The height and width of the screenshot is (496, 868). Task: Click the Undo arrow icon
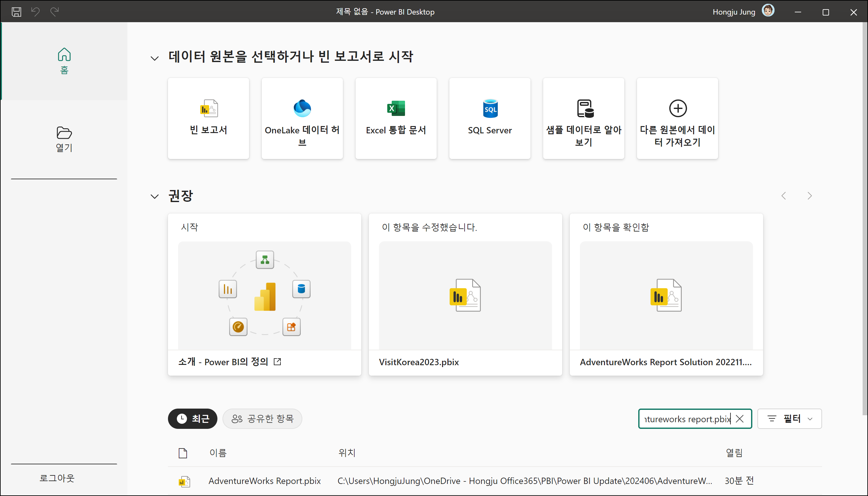pyautogui.click(x=35, y=12)
